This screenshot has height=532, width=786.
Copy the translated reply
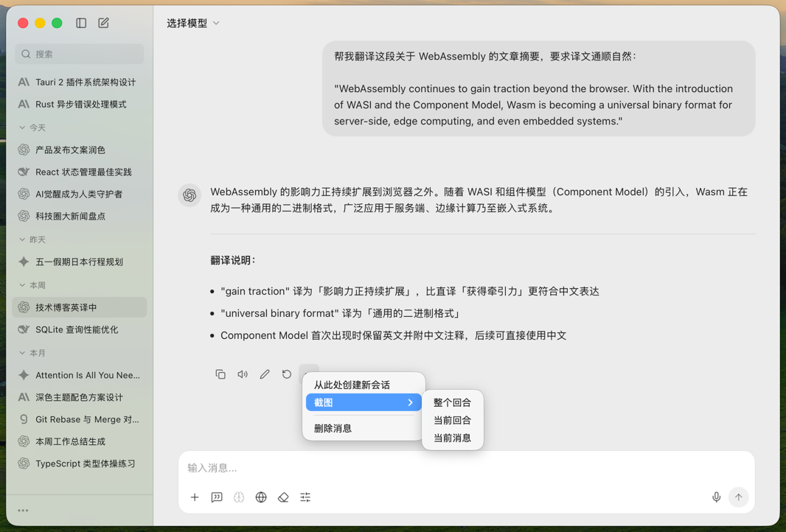(220, 374)
